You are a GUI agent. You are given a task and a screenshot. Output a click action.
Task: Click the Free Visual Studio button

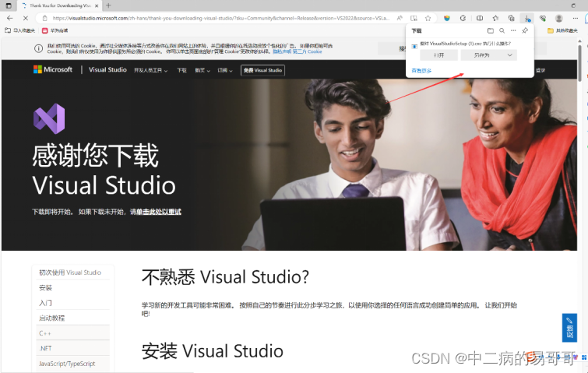262,70
